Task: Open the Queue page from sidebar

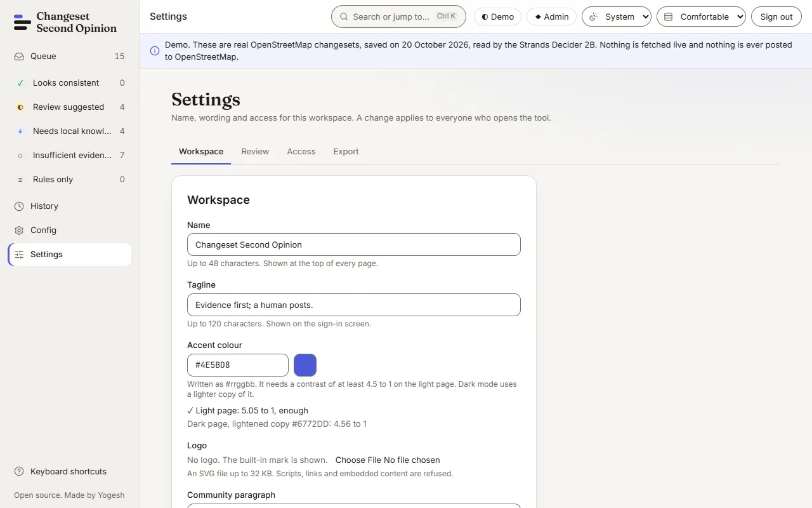Action: click(69, 57)
